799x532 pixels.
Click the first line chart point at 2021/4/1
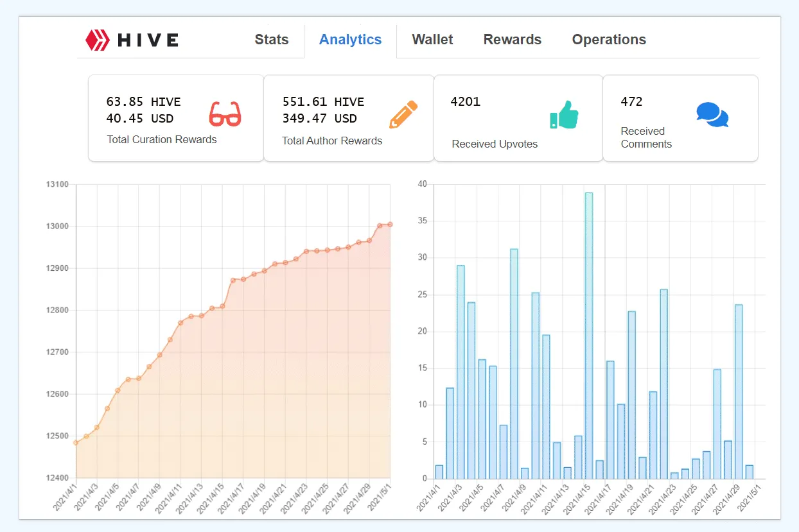pyautogui.click(x=76, y=442)
